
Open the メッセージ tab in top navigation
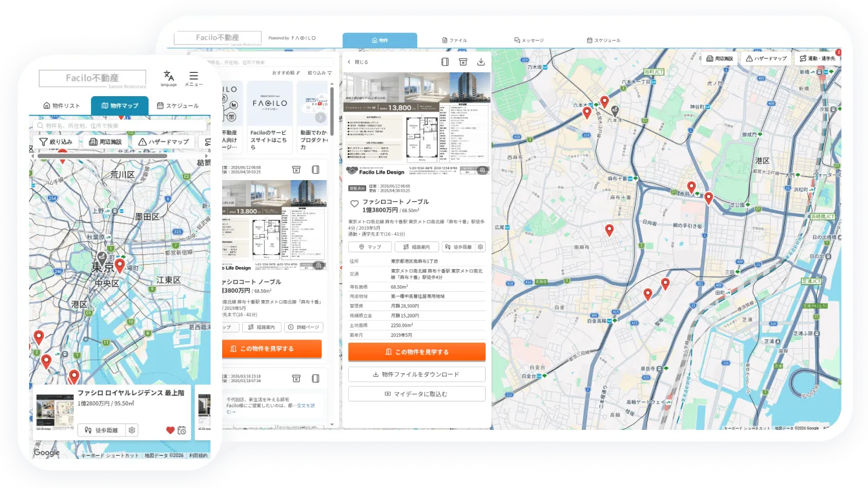(529, 40)
